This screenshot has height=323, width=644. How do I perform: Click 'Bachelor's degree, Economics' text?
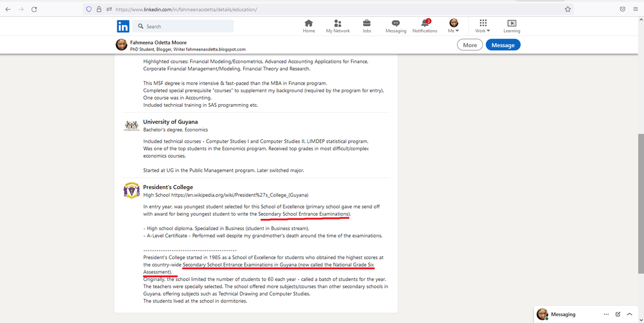(175, 130)
